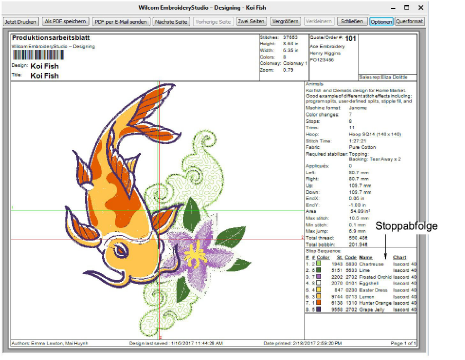Click the Grape Jelly dark purple swatch
This screenshot has height=360, width=465.
tap(319, 309)
